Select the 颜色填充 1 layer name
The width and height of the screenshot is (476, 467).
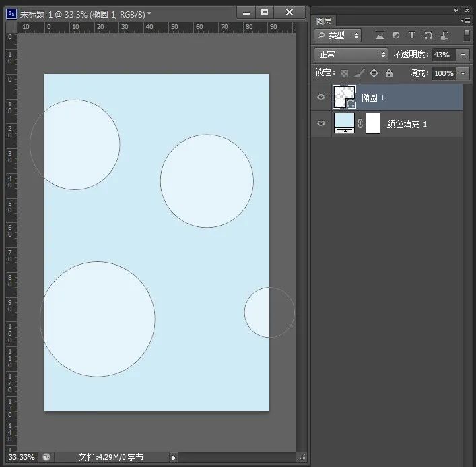[x=407, y=124]
